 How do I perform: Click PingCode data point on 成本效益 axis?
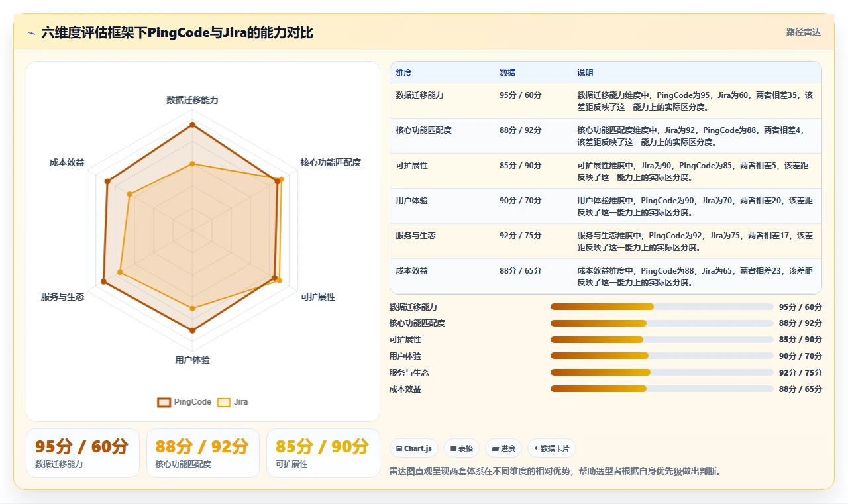coord(107,181)
